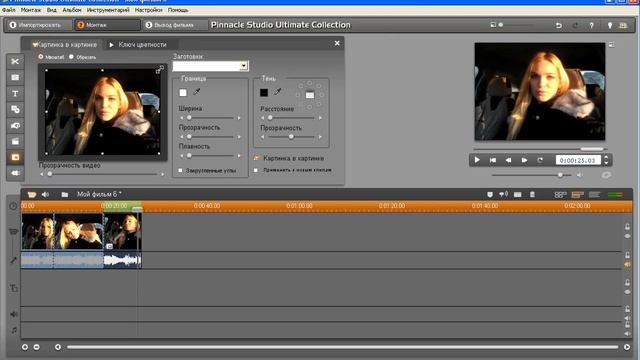Select the Обрезать radio button

coord(71,57)
